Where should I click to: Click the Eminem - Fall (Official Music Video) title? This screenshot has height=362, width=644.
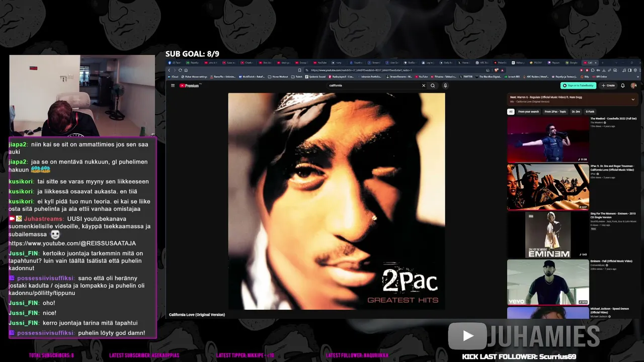pyautogui.click(x=611, y=261)
